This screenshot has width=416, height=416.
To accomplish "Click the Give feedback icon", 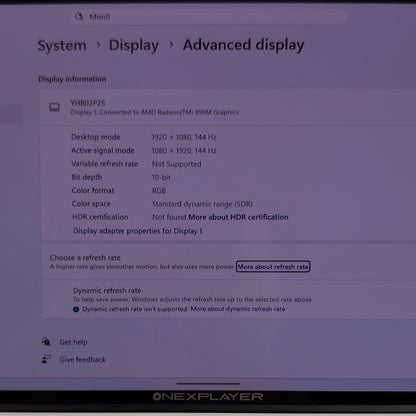I will pos(46,359).
